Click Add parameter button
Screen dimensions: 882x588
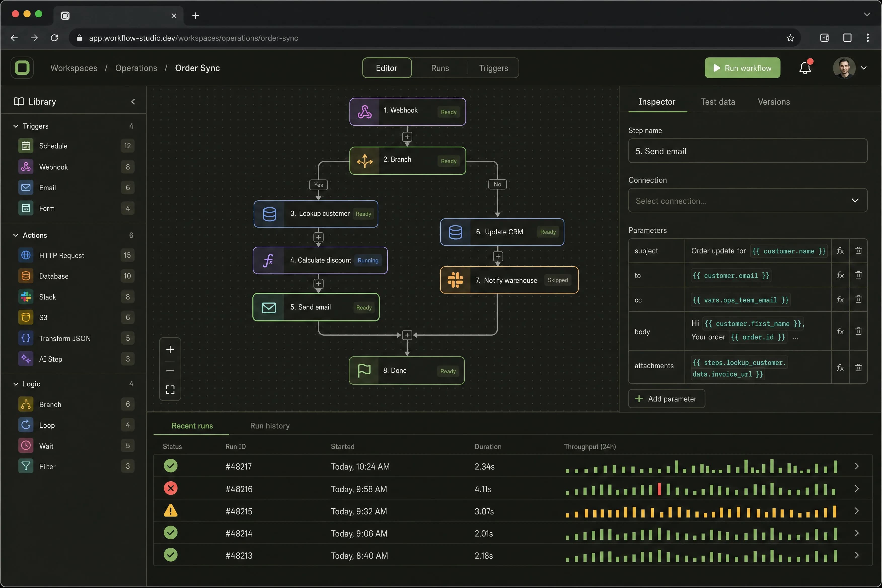click(666, 399)
